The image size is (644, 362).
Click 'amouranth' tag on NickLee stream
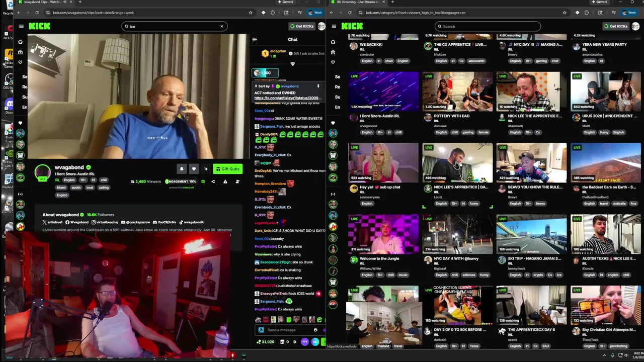click(475, 61)
